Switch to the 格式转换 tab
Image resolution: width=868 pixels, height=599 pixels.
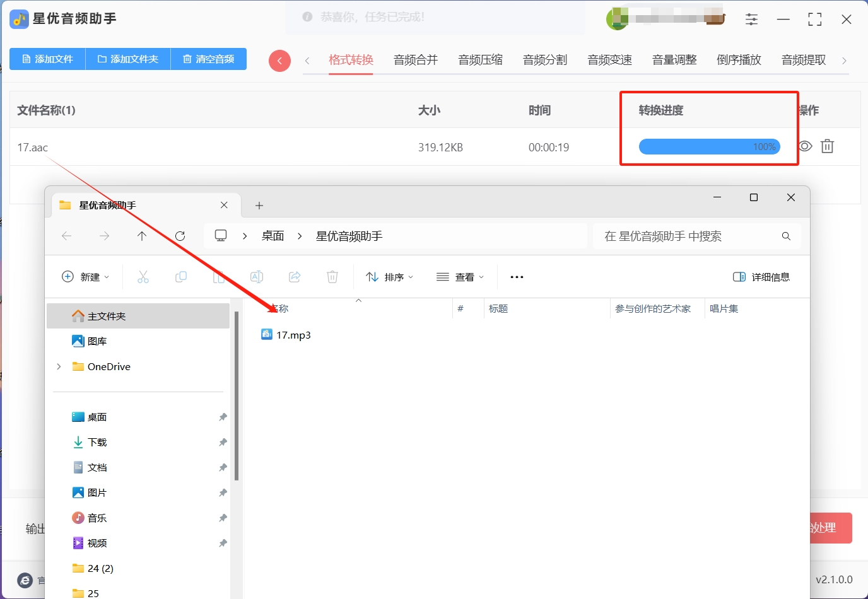351,60
